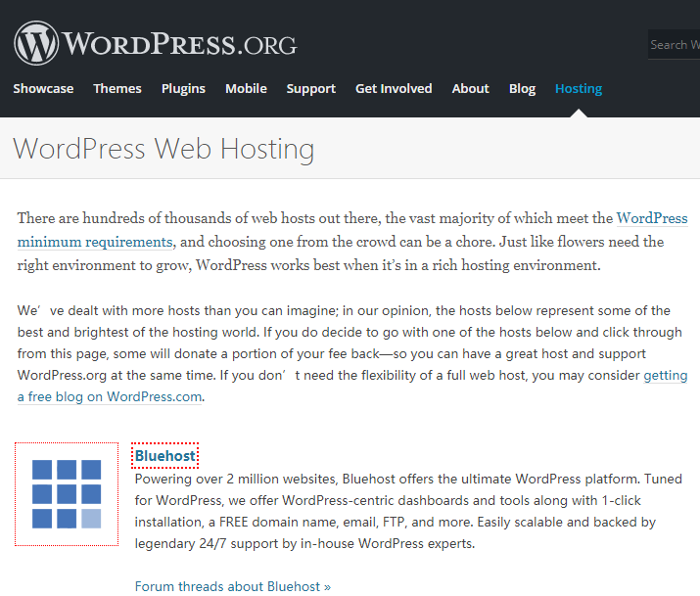Click the WordPress Web Hosting page heading

tap(163, 149)
